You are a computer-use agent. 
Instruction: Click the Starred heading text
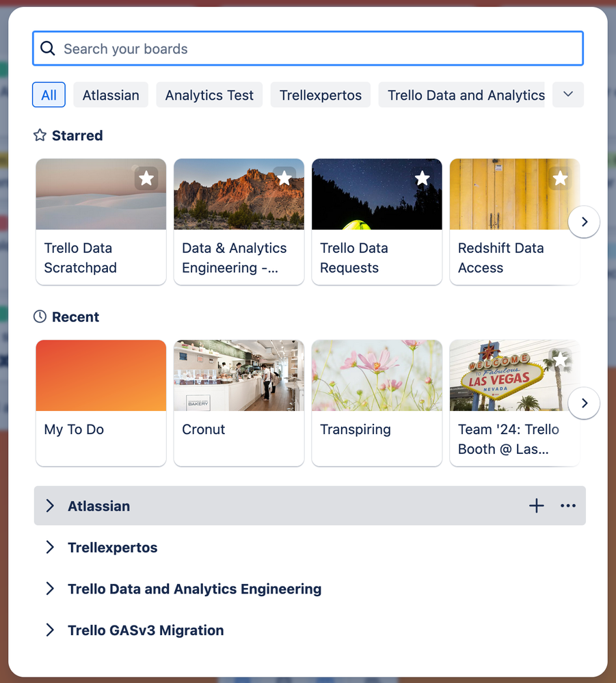pos(77,135)
